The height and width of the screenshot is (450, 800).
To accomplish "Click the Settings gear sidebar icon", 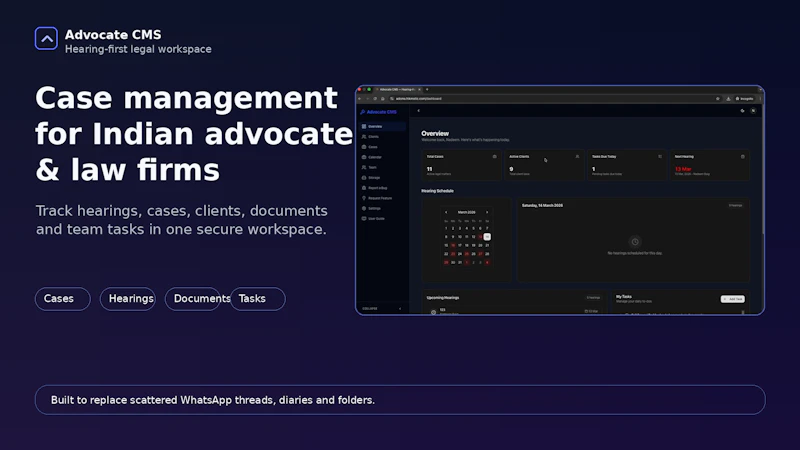I will tap(364, 208).
